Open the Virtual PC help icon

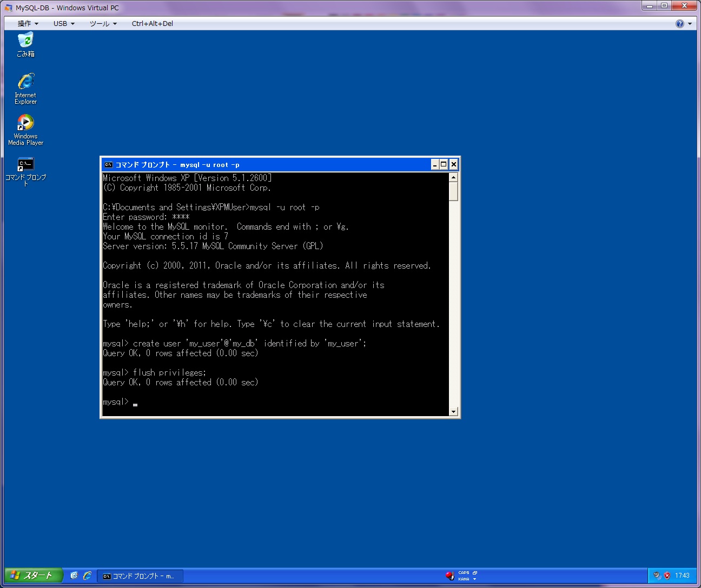(680, 24)
